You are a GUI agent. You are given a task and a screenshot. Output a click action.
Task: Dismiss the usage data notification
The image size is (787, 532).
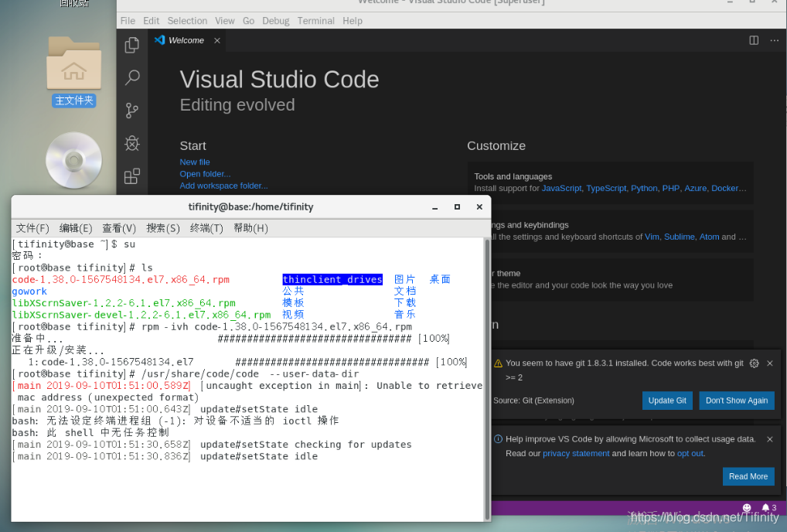click(770, 439)
